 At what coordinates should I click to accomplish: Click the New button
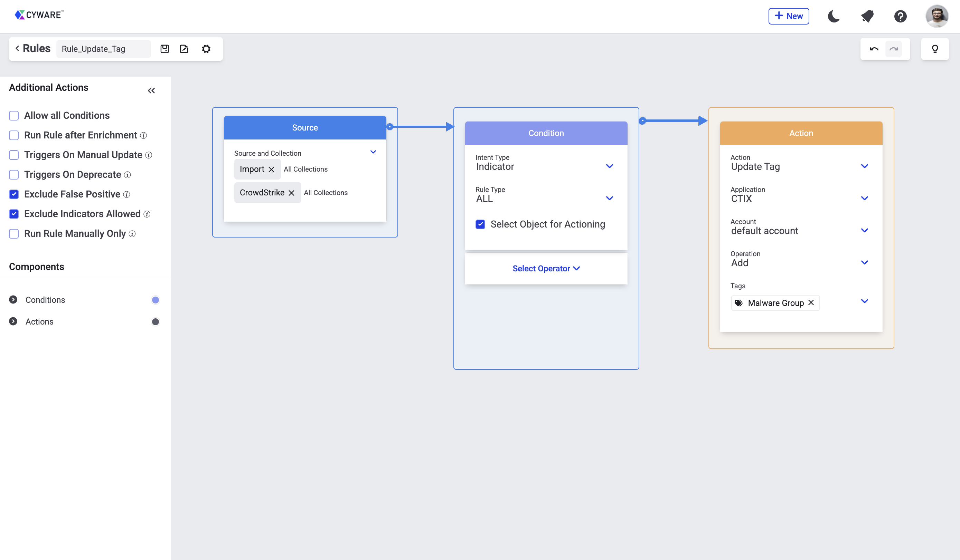pyautogui.click(x=789, y=16)
